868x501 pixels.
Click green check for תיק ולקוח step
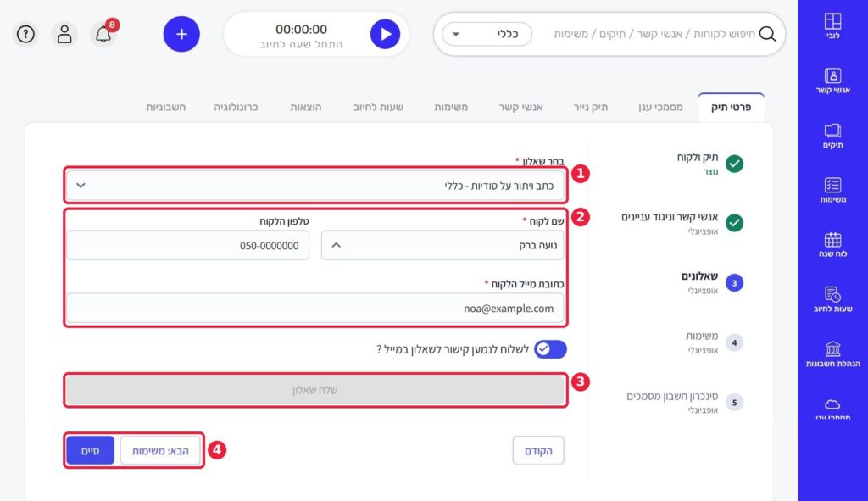[734, 164]
